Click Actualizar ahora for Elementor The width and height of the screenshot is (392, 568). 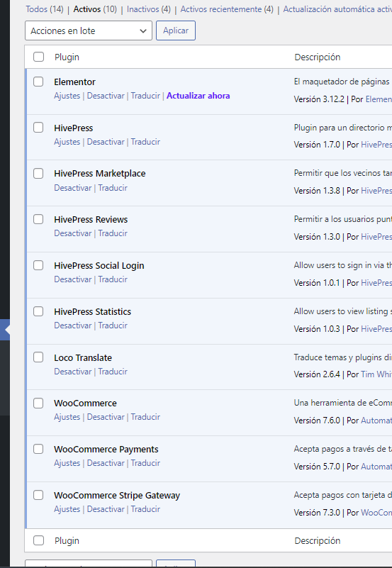[x=198, y=96]
